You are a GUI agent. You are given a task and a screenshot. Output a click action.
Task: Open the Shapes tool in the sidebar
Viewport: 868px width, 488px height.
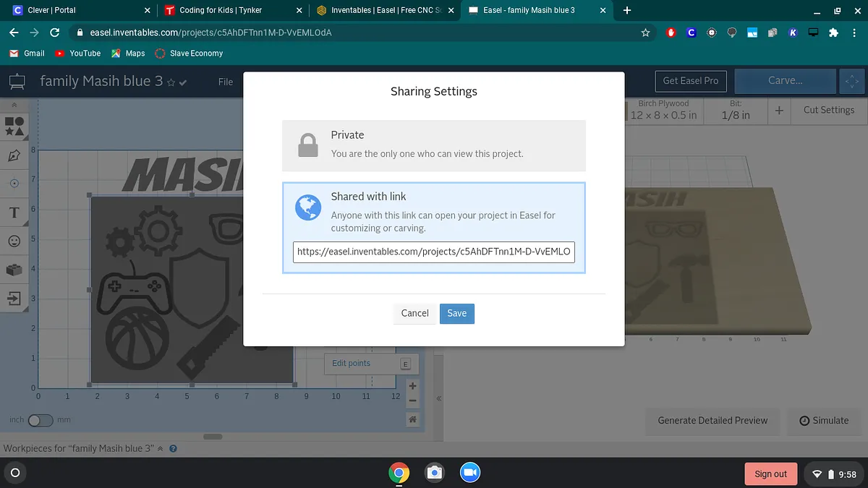click(14, 127)
